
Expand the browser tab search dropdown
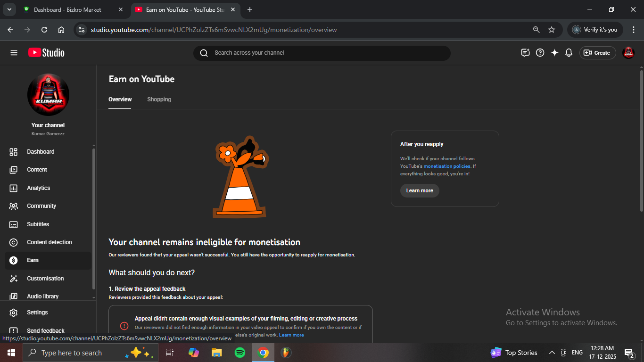(x=9, y=9)
